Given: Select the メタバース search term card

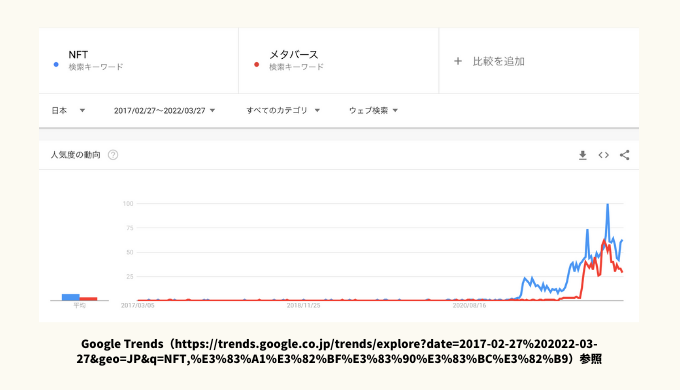Looking at the screenshot, I should tap(338, 61).
